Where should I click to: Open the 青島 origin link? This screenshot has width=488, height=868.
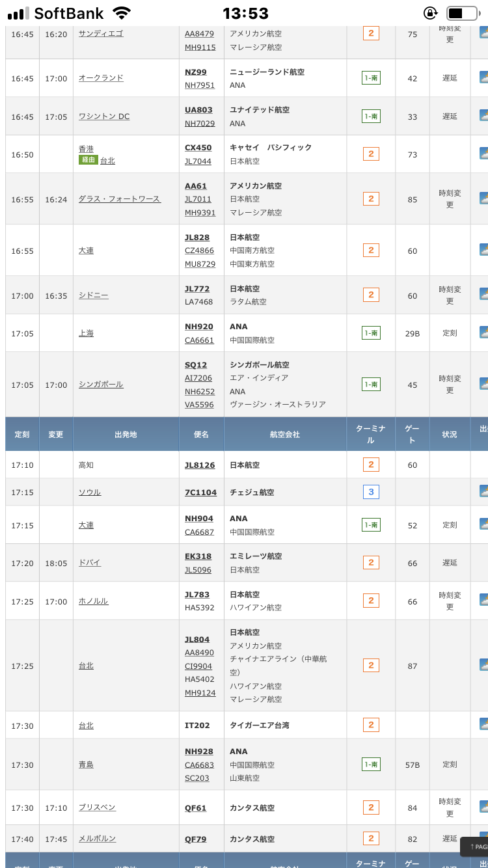tap(86, 765)
